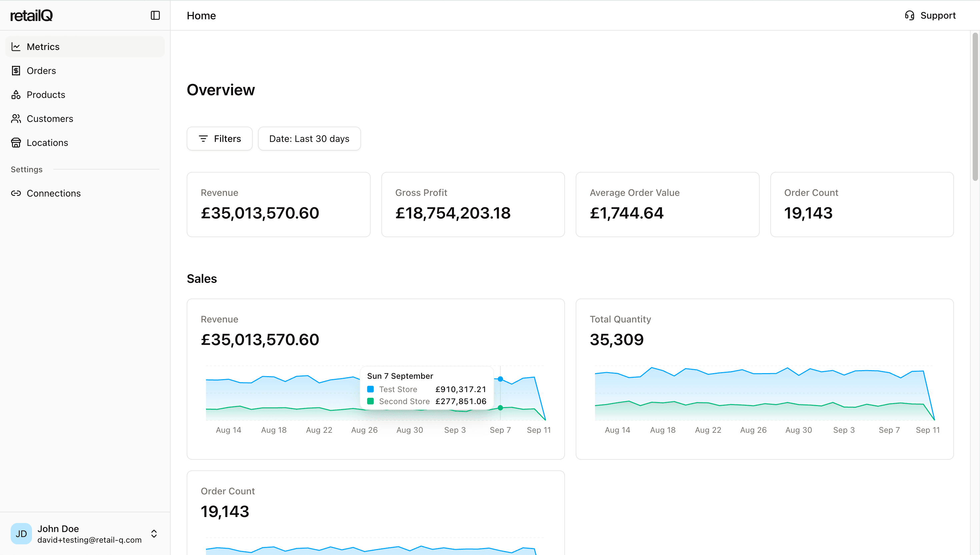Click the Test Store blue legend square
Viewport: 980px width, 555px height.
(370, 389)
